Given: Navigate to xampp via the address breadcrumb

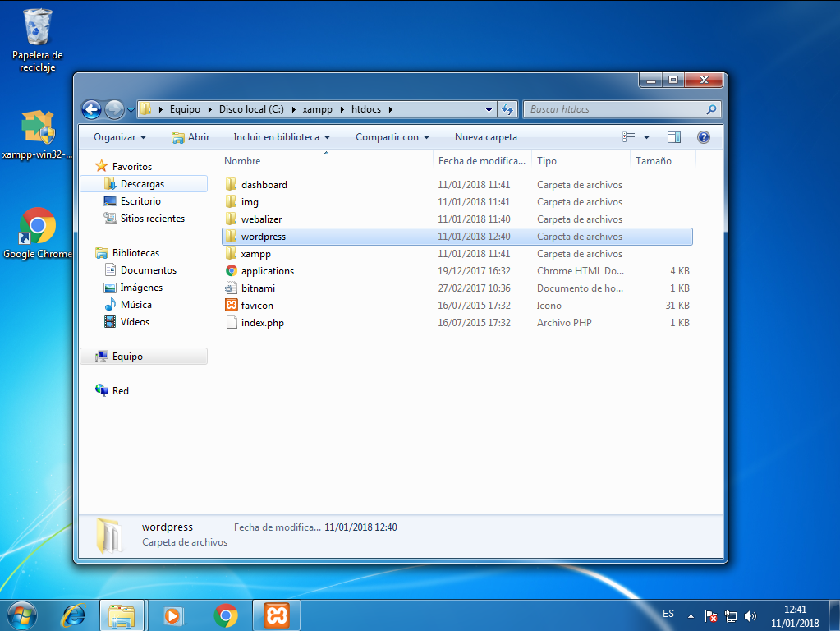Looking at the screenshot, I should coord(317,108).
